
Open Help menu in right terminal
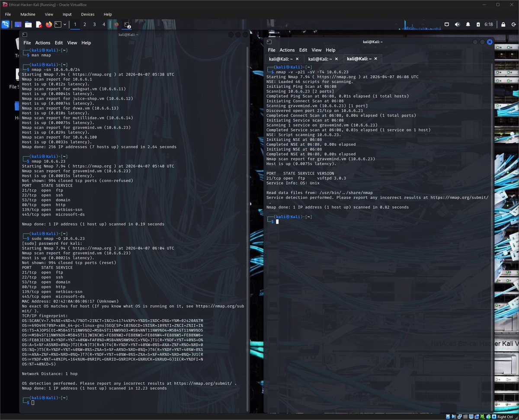coord(331,50)
